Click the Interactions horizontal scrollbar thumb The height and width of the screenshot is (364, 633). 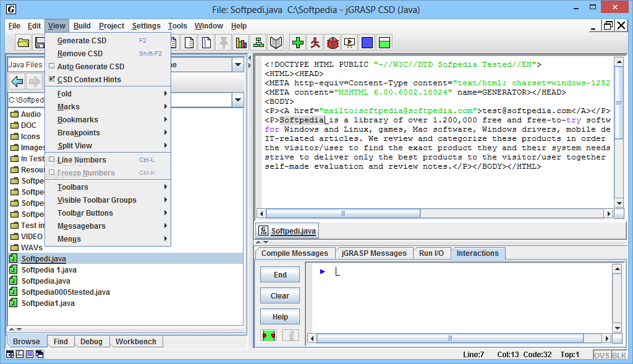point(450,338)
